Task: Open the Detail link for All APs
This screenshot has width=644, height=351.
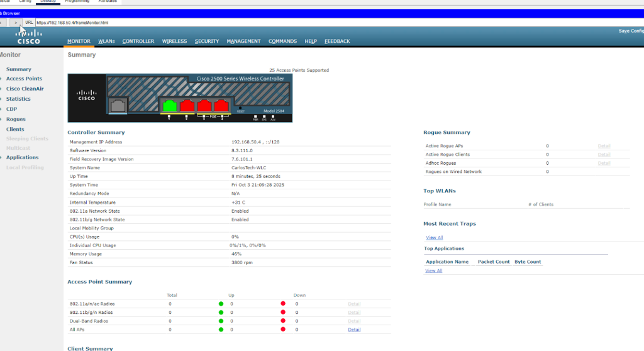Action: (x=354, y=330)
